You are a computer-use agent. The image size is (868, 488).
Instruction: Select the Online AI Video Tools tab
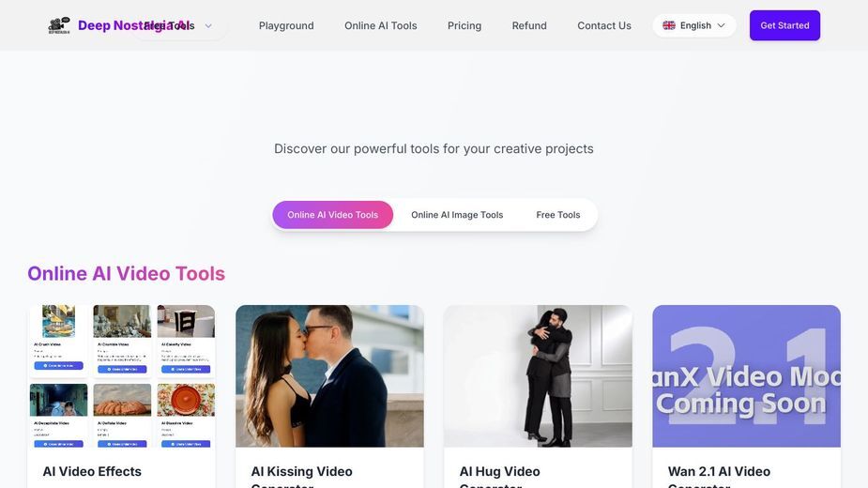[x=333, y=215]
